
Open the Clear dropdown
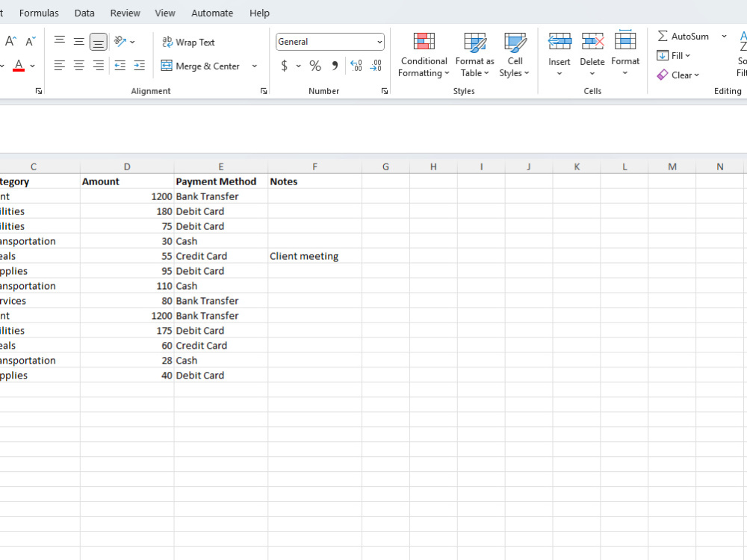coord(678,75)
